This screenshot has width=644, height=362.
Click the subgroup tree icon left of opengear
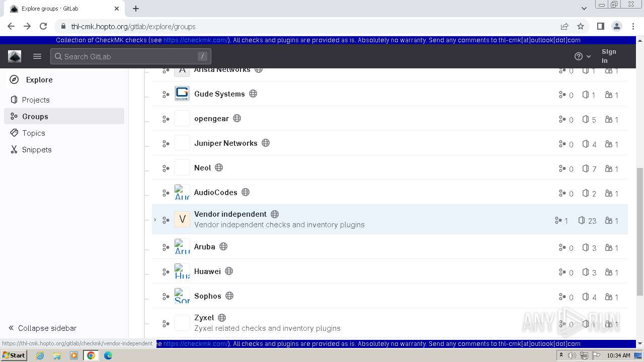[166, 119]
